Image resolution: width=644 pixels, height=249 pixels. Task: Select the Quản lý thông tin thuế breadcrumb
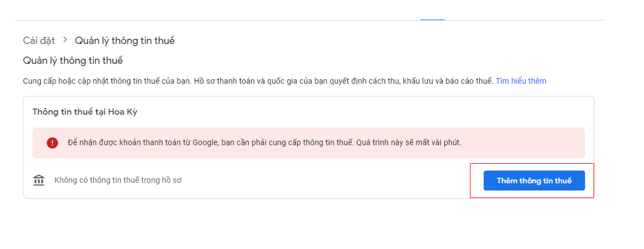click(x=125, y=41)
